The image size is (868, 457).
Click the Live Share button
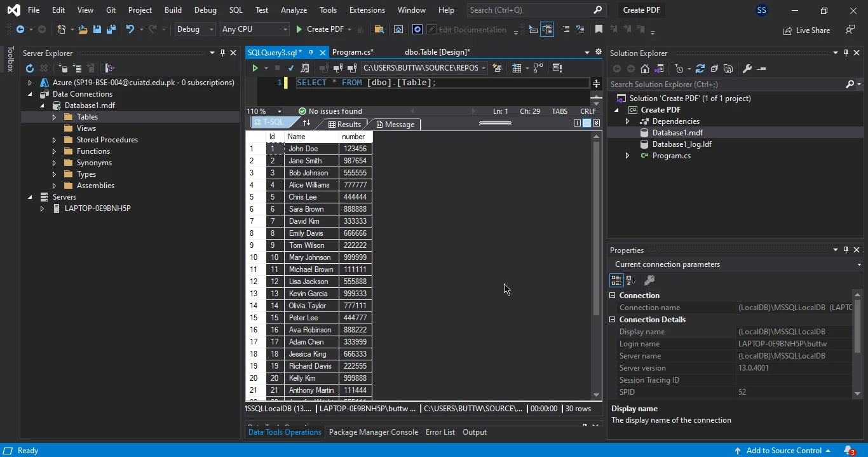point(807,30)
